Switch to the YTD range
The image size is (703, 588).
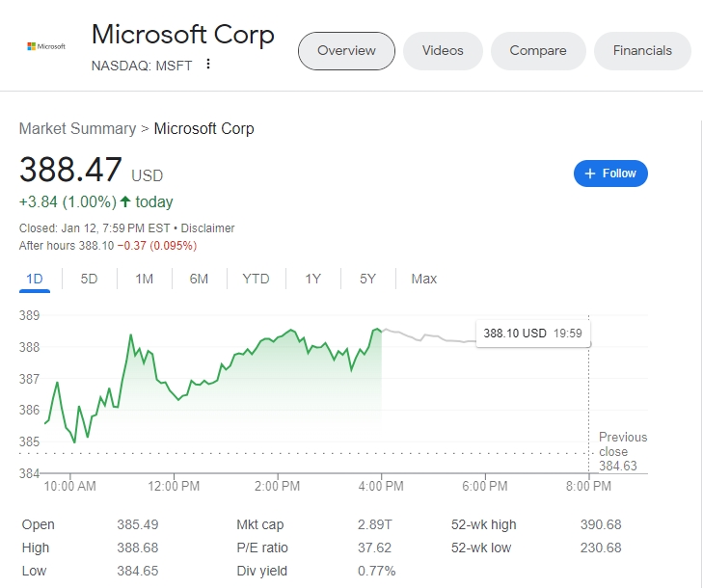256,279
